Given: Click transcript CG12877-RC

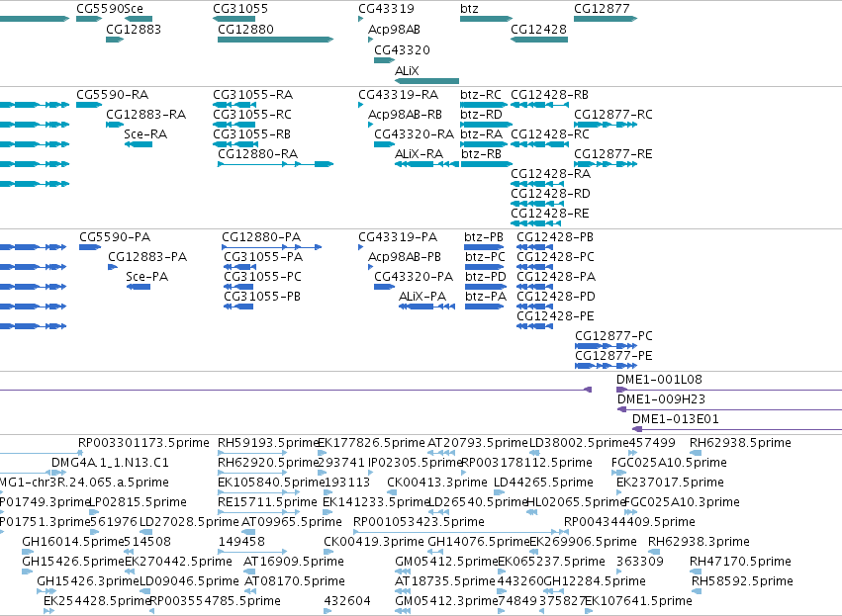Looking at the screenshot, I should [x=613, y=115].
